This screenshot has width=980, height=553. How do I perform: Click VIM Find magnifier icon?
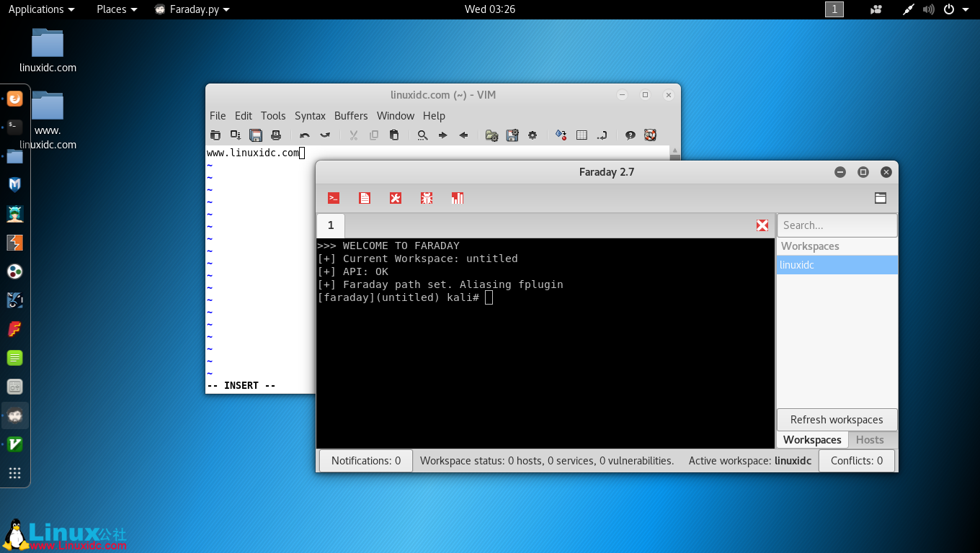[423, 135]
